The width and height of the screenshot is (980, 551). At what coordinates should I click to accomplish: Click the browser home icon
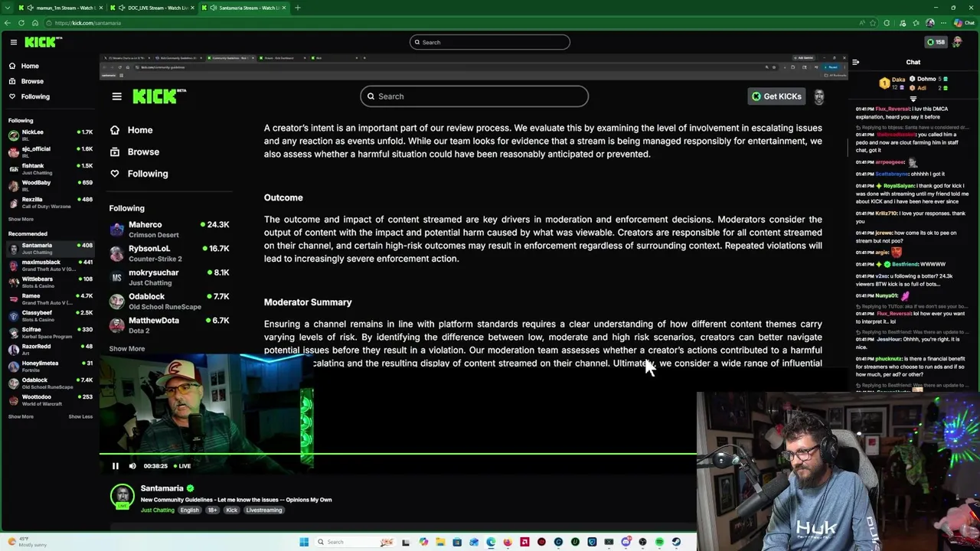34,23
